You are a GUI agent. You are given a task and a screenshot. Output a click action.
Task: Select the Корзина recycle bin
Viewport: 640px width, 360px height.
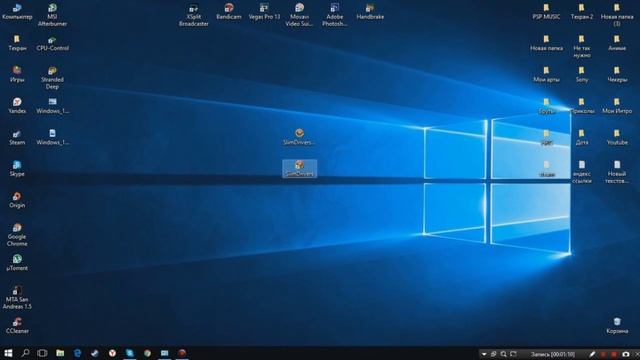pos(617,326)
